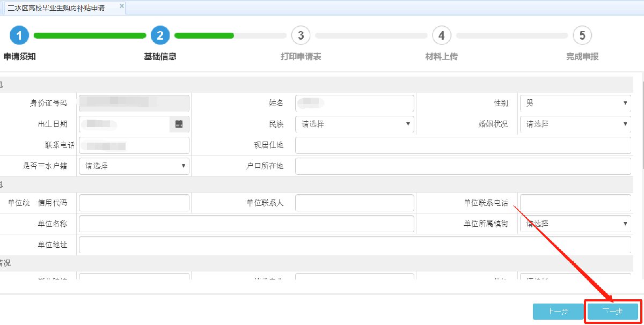Click the 单位名称 text field
Screen dimensions: 644x325
coord(246,224)
